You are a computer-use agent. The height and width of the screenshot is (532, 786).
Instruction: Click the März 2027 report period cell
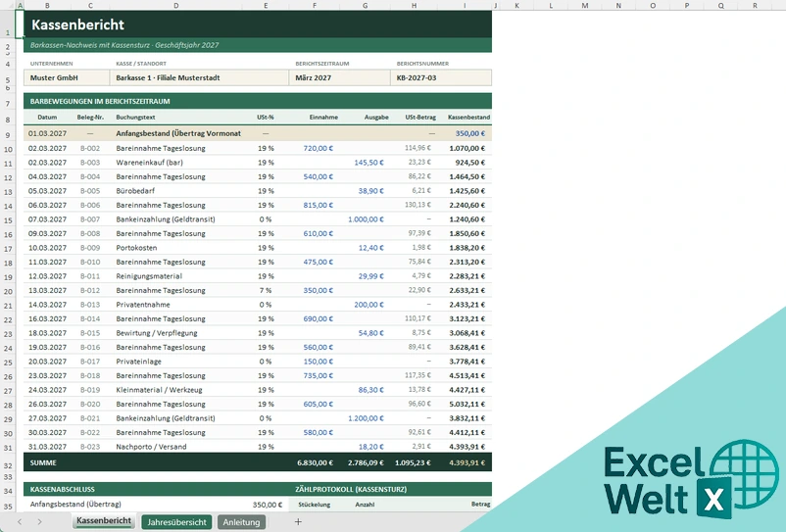click(339, 77)
